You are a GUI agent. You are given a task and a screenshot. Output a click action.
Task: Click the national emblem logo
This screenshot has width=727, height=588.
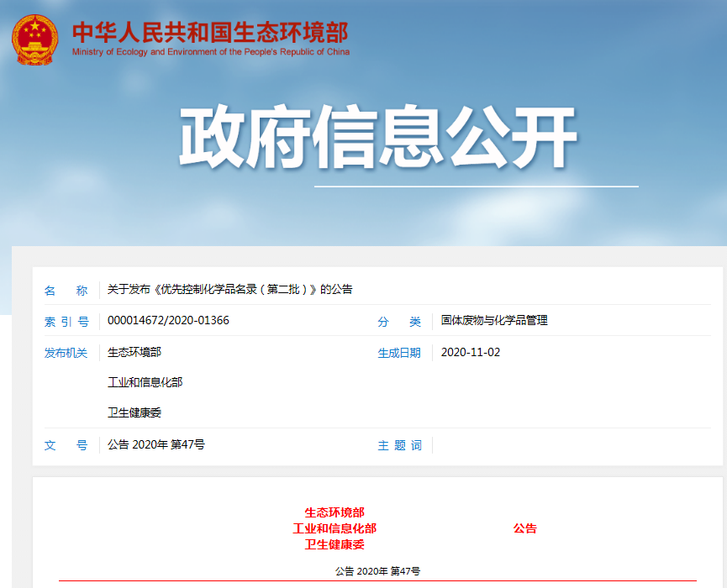tap(34, 39)
